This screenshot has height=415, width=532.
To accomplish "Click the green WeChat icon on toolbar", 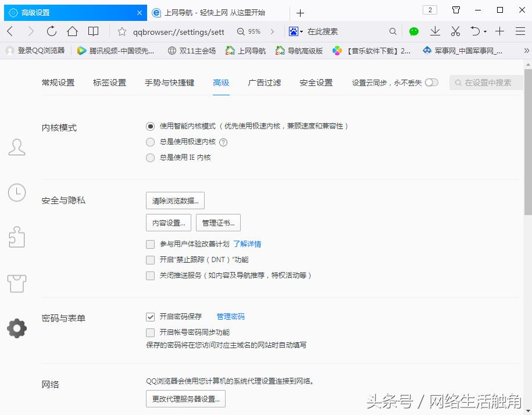I will [x=413, y=31].
